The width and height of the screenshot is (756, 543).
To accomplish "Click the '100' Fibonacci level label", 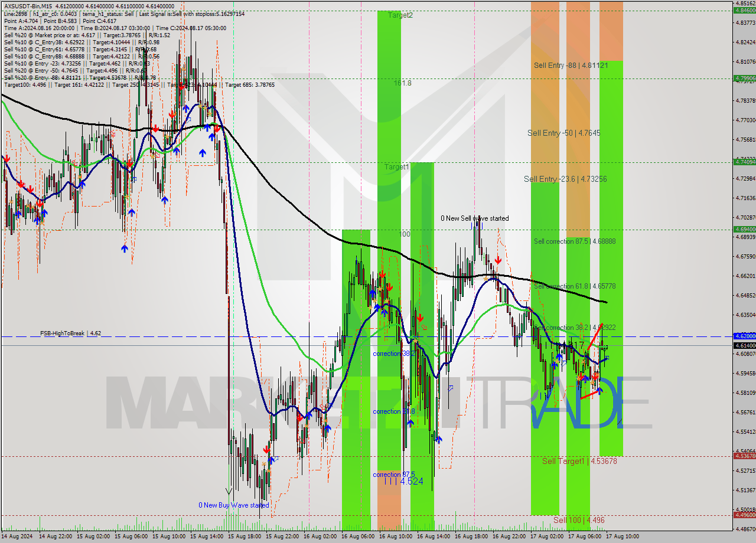I will [x=405, y=234].
